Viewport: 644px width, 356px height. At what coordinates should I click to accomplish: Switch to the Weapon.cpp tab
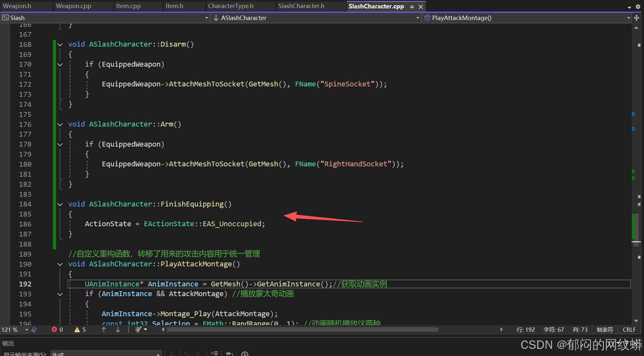[73, 6]
